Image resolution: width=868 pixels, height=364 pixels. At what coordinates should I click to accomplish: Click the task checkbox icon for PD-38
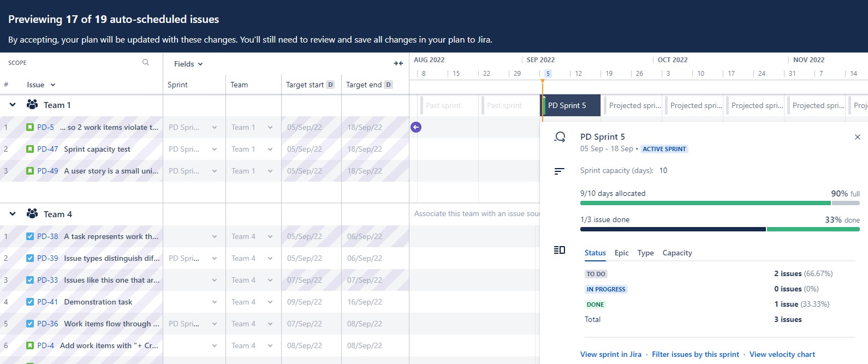(x=30, y=236)
